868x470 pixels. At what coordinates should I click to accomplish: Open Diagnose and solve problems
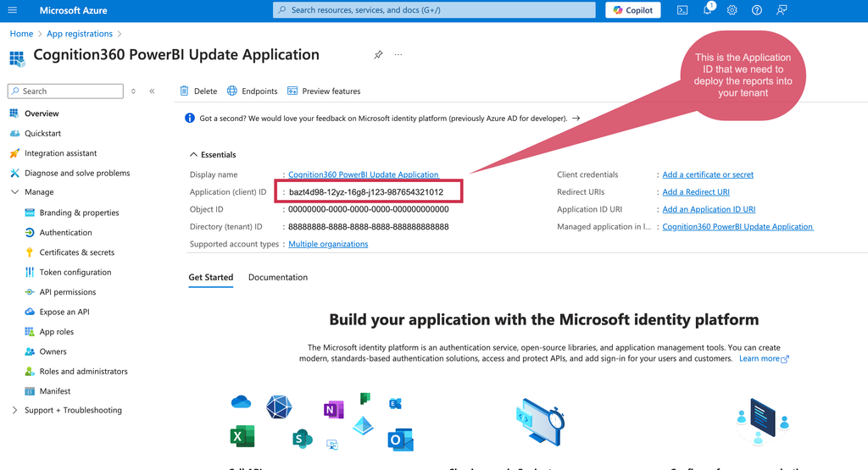[77, 173]
